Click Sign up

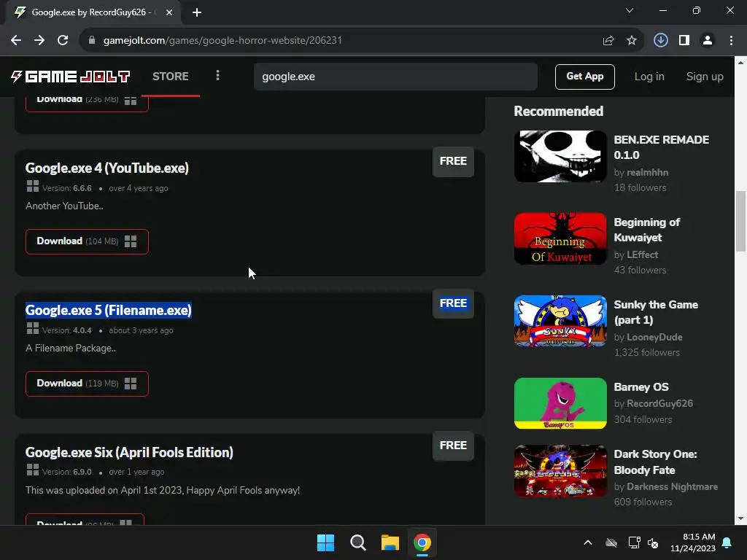705,77
